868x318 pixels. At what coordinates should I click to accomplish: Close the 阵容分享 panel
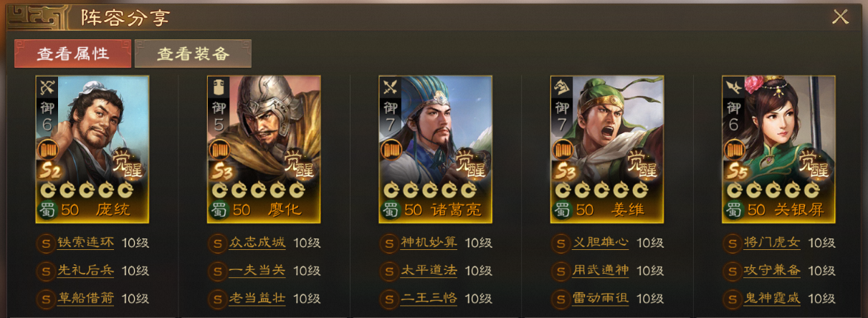(840, 17)
